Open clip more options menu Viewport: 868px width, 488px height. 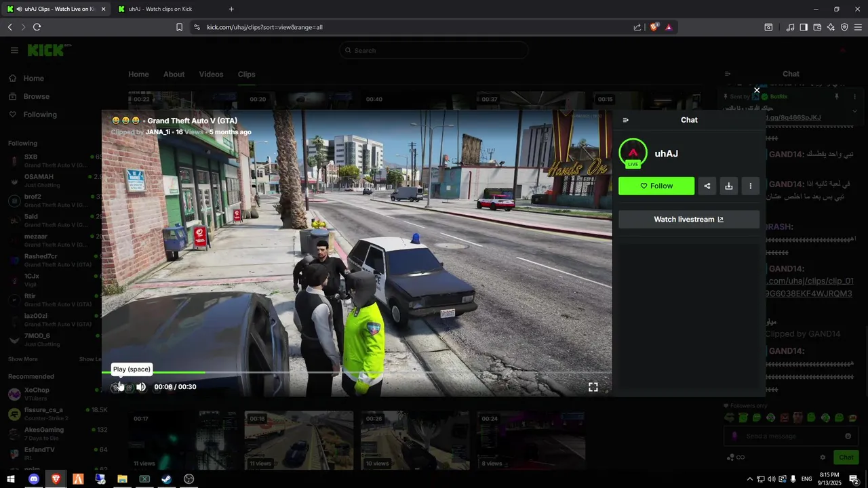pyautogui.click(x=750, y=186)
